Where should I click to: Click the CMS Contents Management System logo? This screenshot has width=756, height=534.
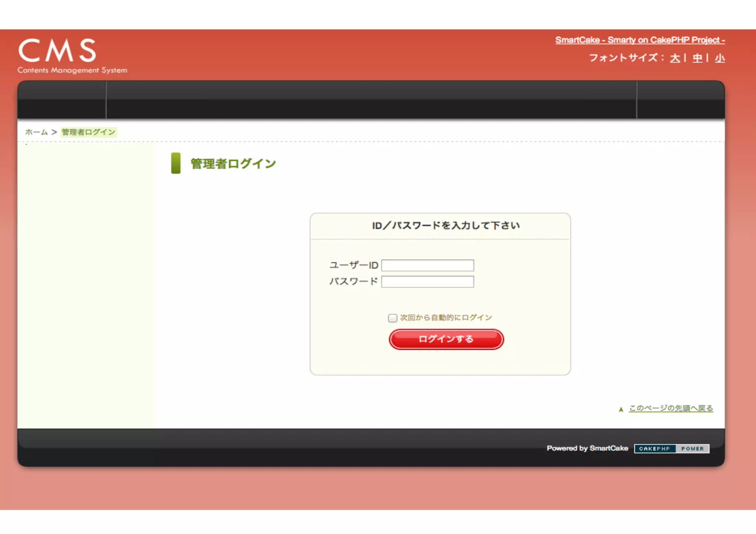pyautogui.click(x=72, y=56)
